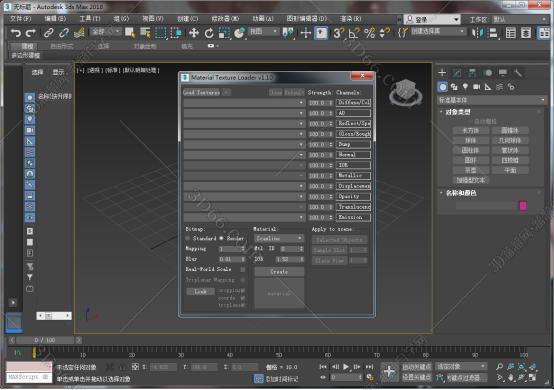554x390 pixels.
Task: Open the Edit (E) menu
Action: (55, 19)
